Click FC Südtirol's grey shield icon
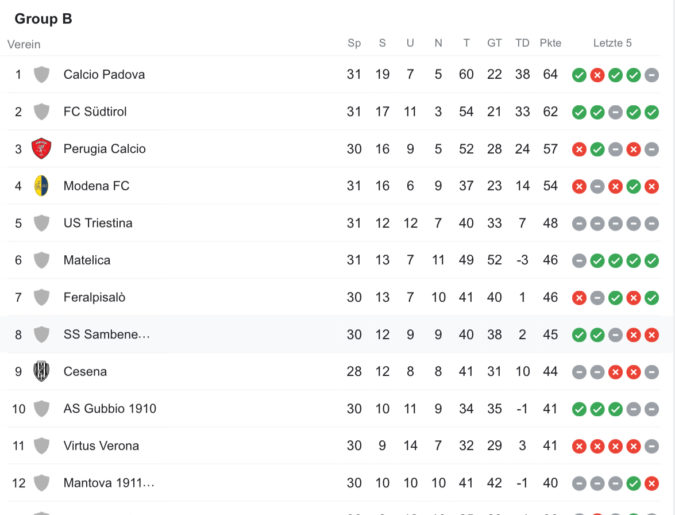 [41, 112]
